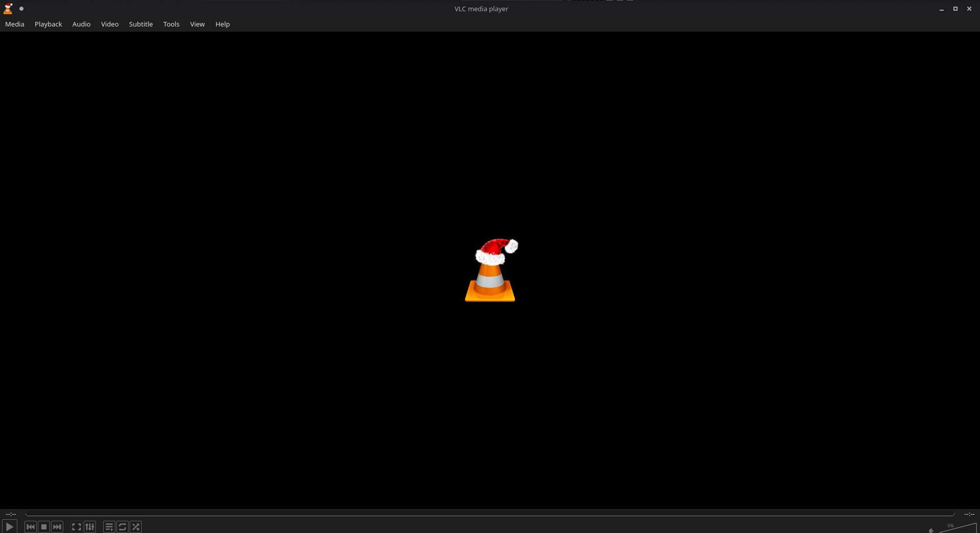Close the VLC media player window

coord(969,9)
